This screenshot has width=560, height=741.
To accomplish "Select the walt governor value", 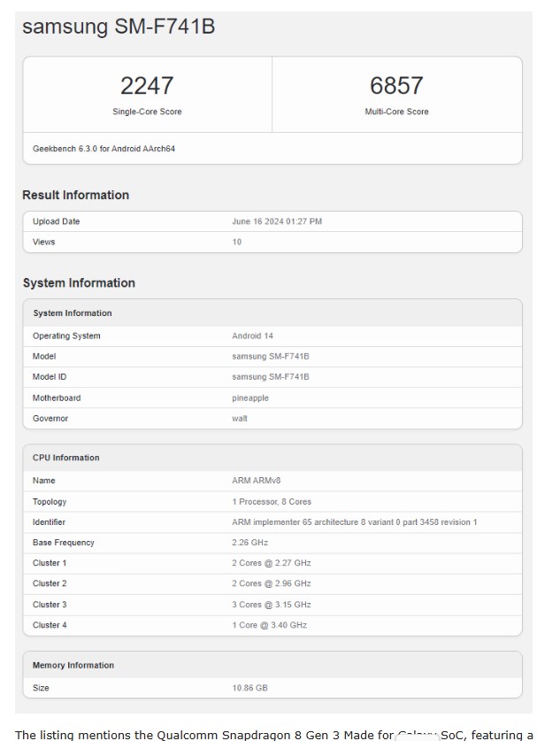I will pos(240,418).
